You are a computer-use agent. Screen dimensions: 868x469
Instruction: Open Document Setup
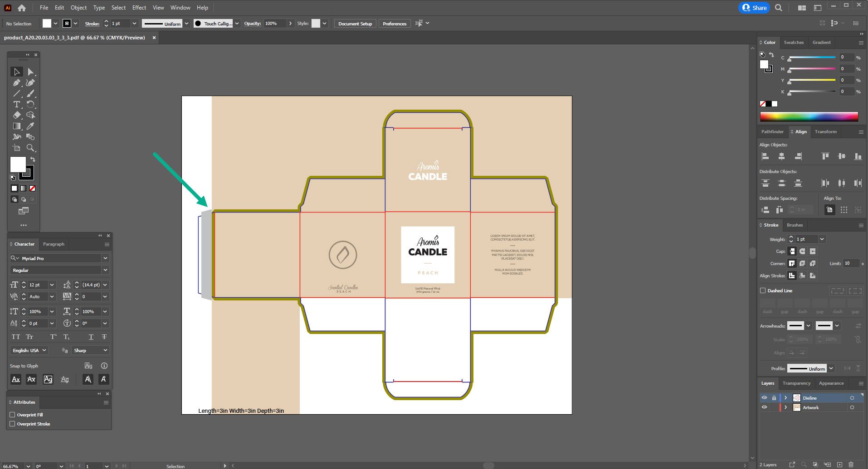click(355, 23)
